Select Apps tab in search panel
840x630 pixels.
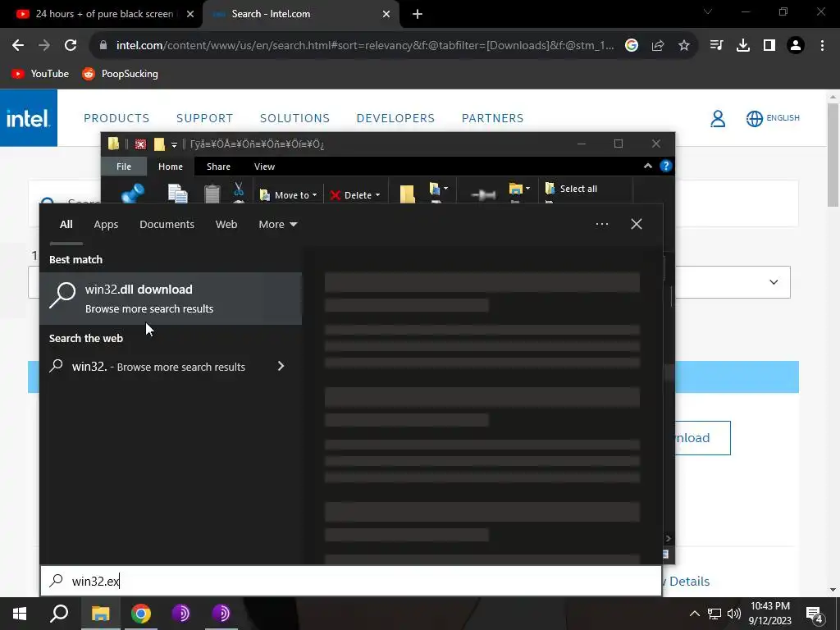[106, 225]
